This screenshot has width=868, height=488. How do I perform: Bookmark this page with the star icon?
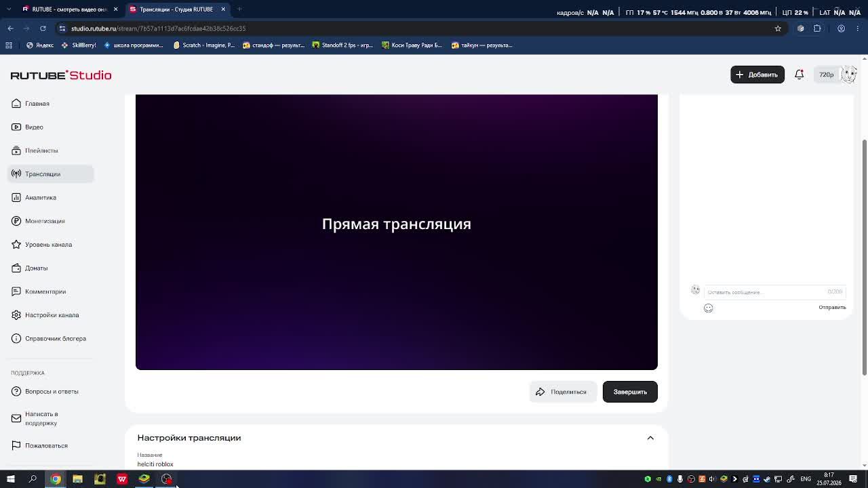[x=778, y=28]
